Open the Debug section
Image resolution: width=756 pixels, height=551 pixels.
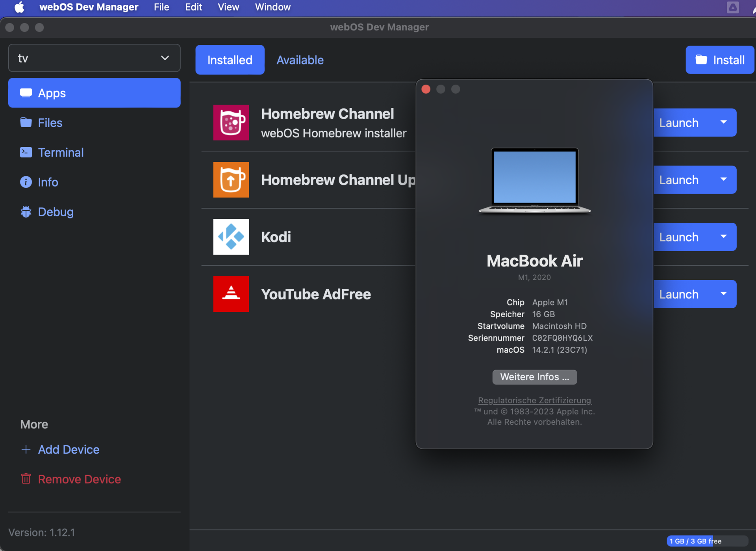[56, 212]
